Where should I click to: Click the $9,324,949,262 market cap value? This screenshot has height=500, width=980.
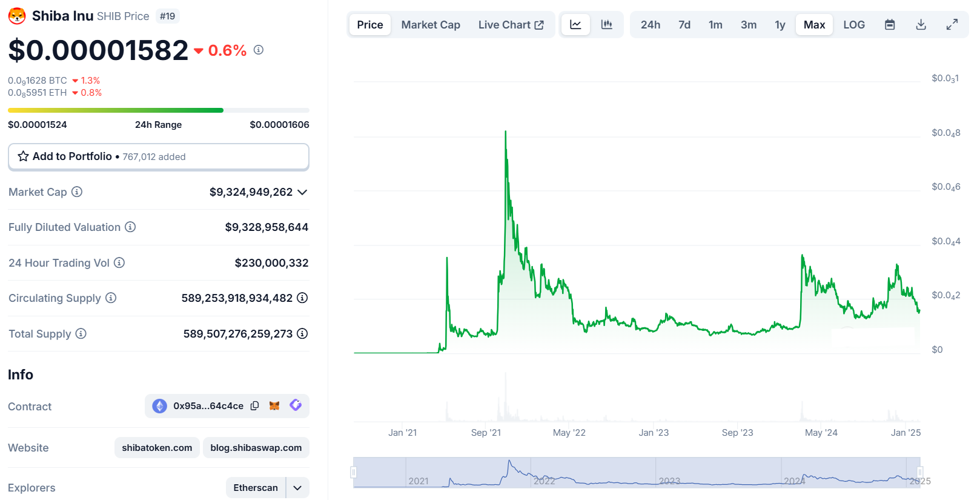coord(251,192)
